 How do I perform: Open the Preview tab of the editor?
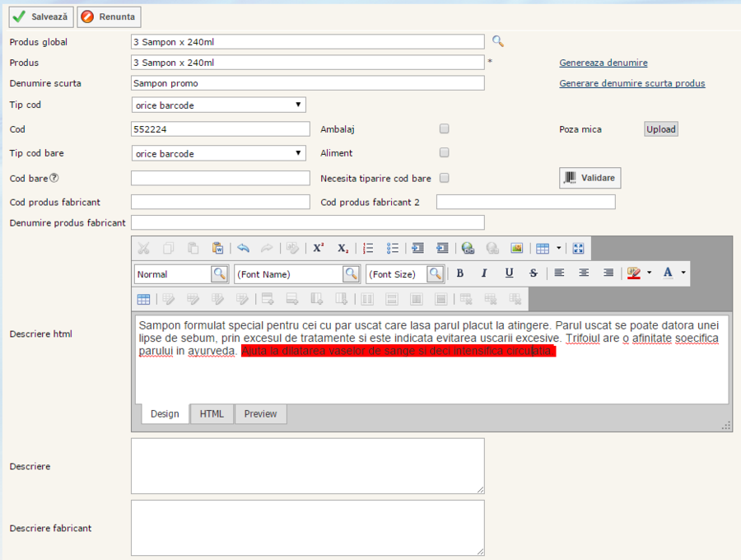260,414
